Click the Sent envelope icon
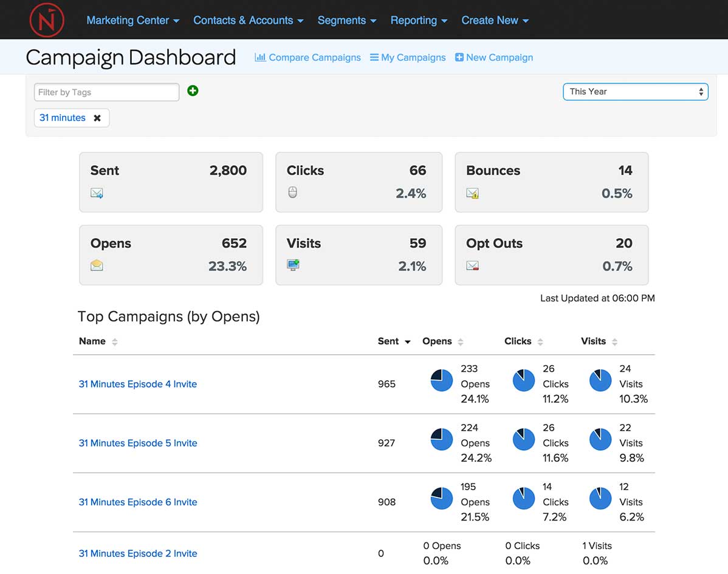This screenshot has width=728, height=574. [97, 193]
